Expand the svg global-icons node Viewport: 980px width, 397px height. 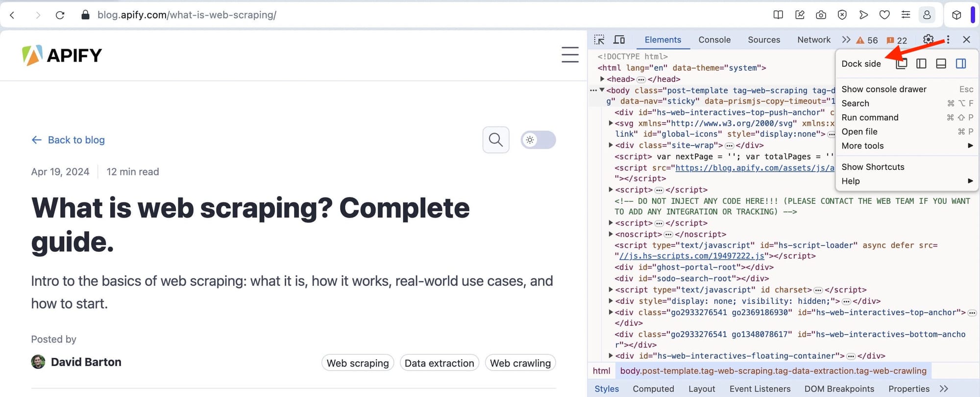pos(611,124)
